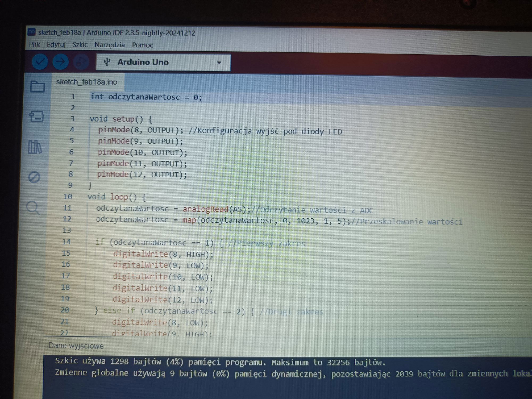Click 'digitalWrite(10, LOW);' on line 17
532x399 pixels.
(x=163, y=277)
